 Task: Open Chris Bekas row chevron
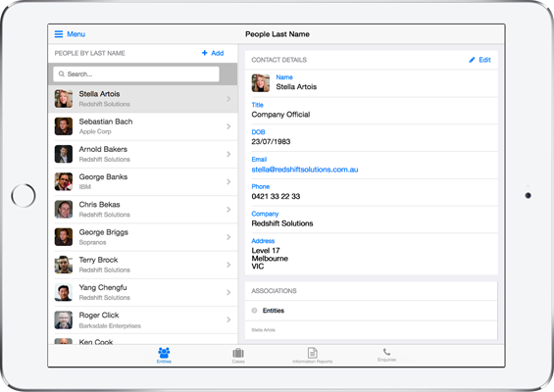(228, 210)
